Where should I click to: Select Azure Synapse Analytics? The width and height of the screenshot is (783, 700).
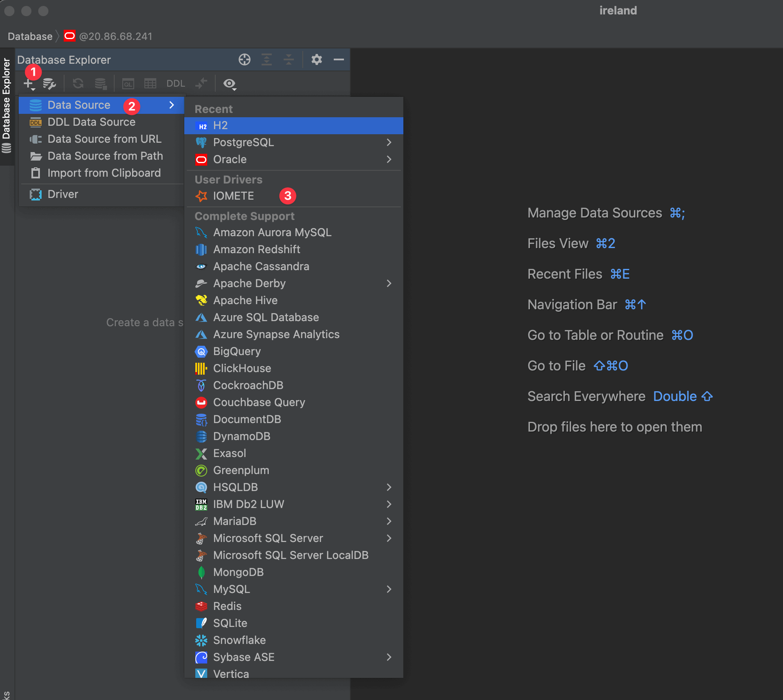click(294, 334)
